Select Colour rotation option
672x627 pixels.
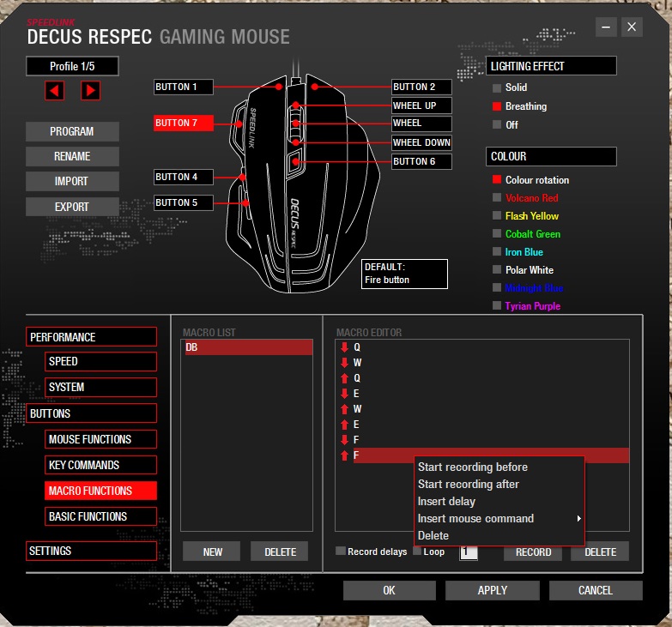coord(497,179)
